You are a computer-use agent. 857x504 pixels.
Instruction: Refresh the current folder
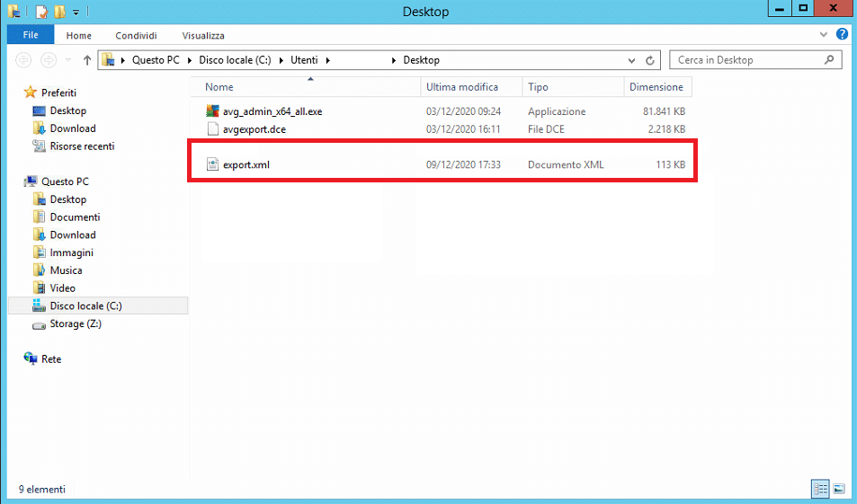(650, 60)
